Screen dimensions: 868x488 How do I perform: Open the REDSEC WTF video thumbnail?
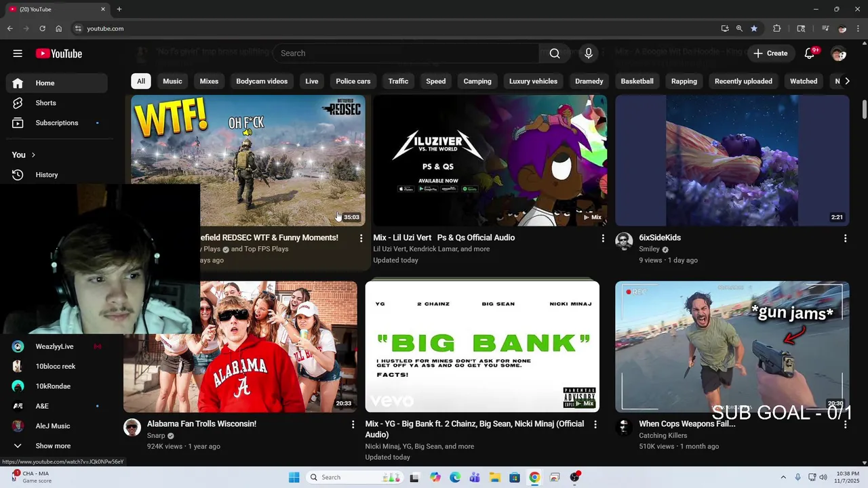248,161
